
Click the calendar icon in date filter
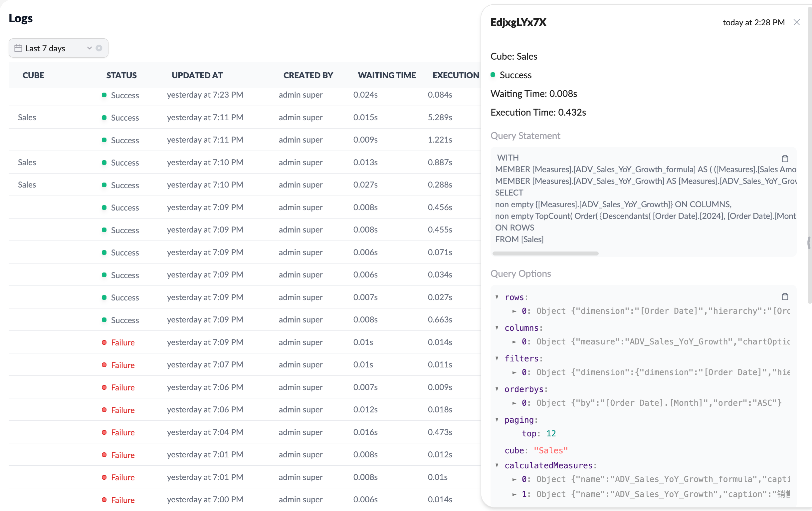(x=18, y=48)
